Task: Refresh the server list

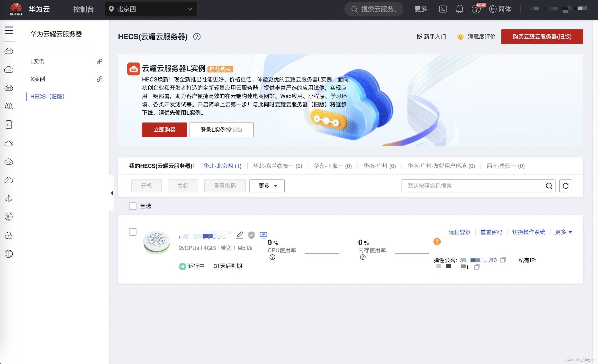Action: coord(565,186)
